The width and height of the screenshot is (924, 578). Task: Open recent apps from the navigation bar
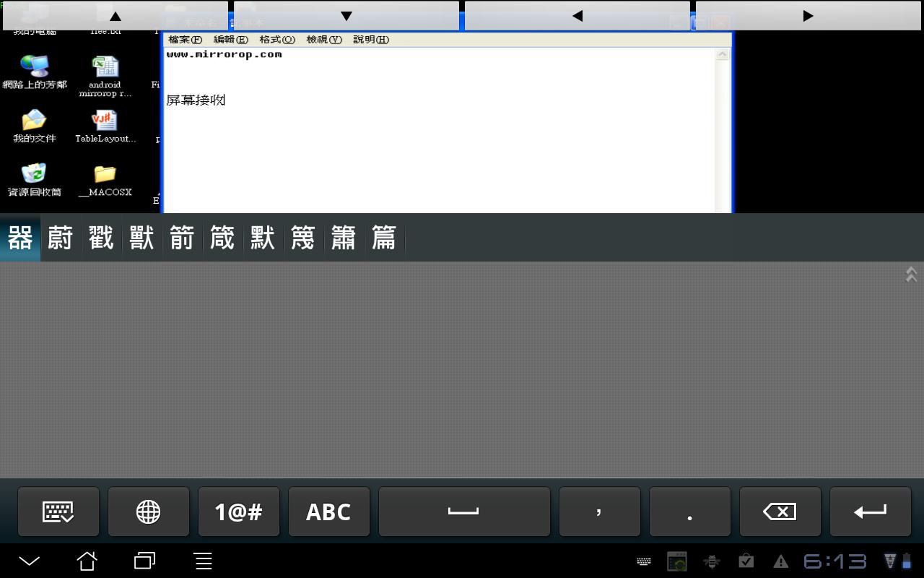[x=144, y=561]
